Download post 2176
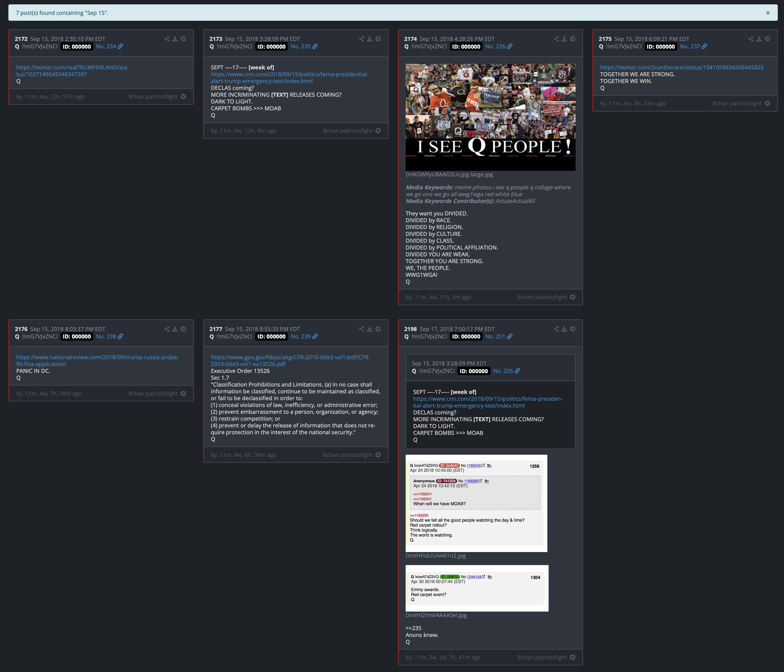Screen dimensions: 784x672 [x=175, y=329]
